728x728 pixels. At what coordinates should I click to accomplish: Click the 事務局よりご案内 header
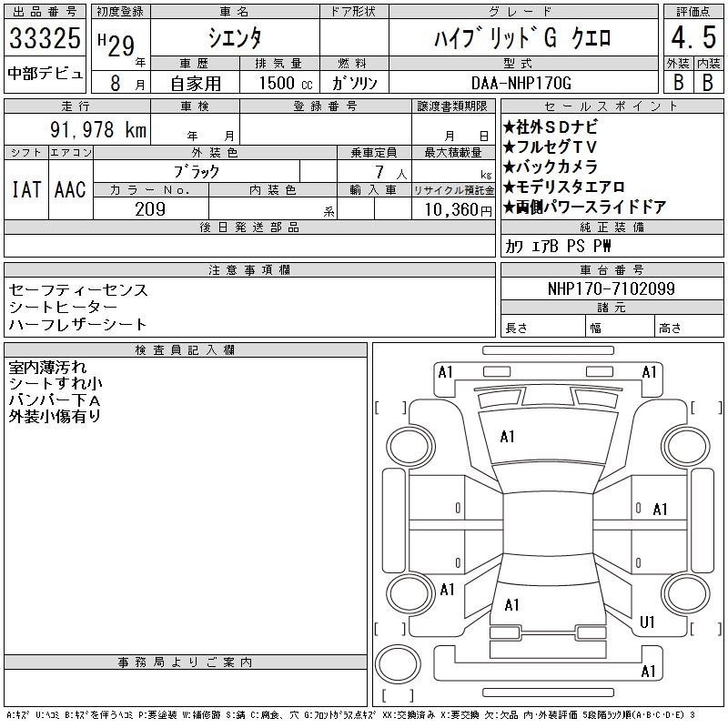tap(186, 662)
